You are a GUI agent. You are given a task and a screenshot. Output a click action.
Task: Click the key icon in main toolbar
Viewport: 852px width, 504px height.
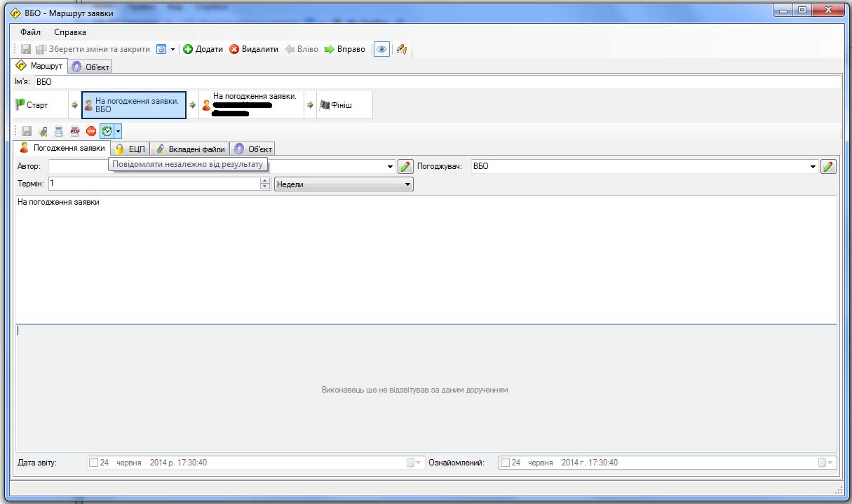(x=402, y=49)
